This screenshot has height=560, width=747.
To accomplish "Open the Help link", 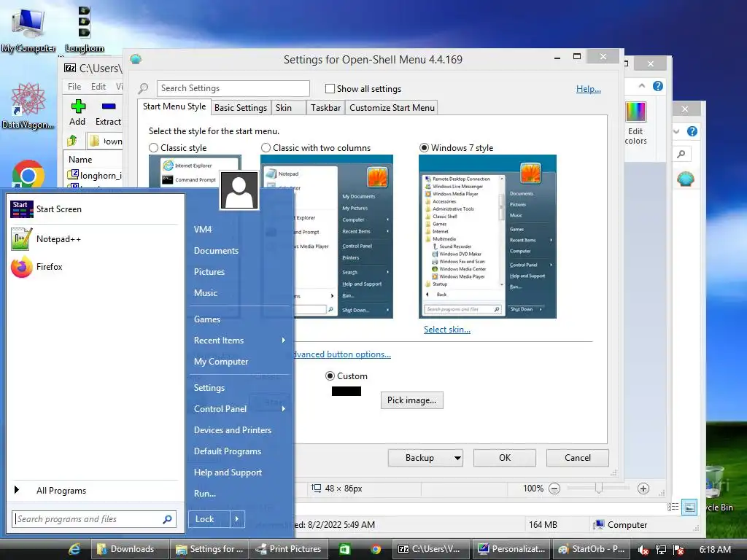I will [x=589, y=88].
